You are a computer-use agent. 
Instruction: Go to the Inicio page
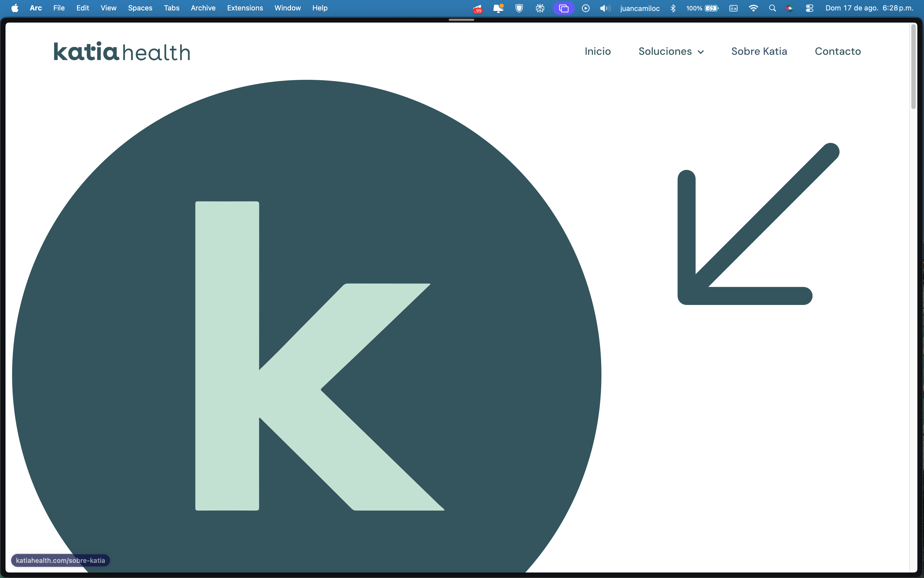pyautogui.click(x=598, y=51)
